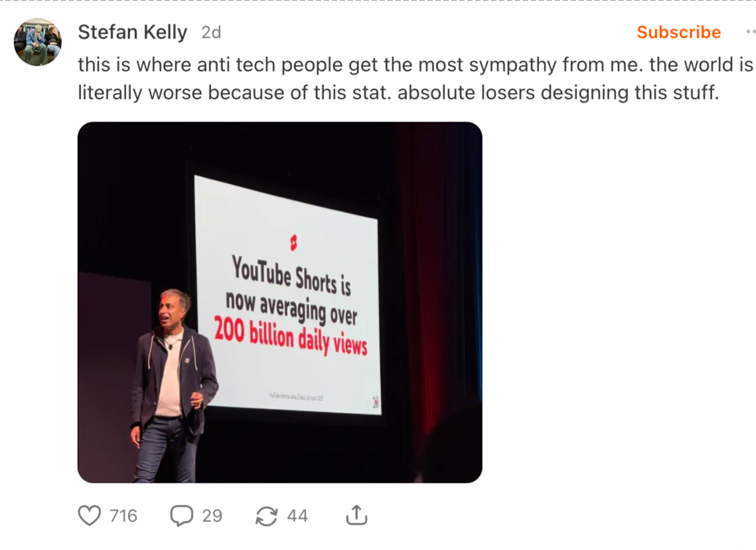Image resolution: width=756 pixels, height=550 pixels.
Task: Click the red Shorts logo on the slide
Action: [293, 242]
